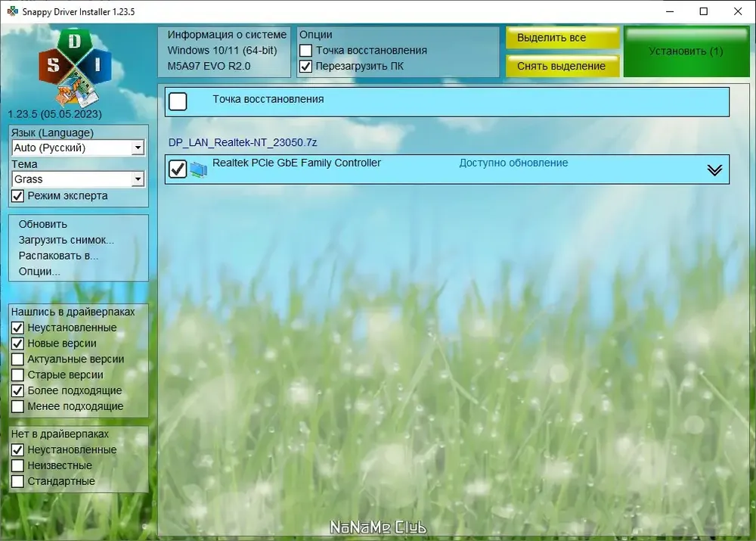Screen dimensions: 756x541
Task: Click the network adapter icon beside Realtek driver
Action: click(x=199, y=169)
